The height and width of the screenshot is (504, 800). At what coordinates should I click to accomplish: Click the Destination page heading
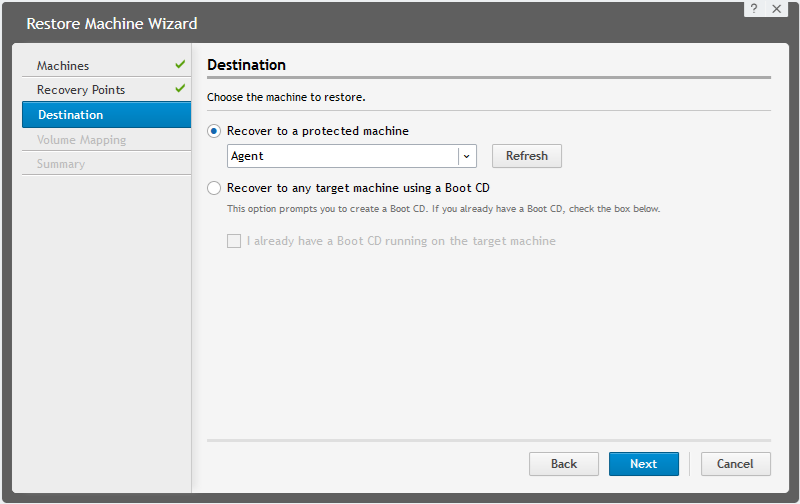tap(246, 65)
